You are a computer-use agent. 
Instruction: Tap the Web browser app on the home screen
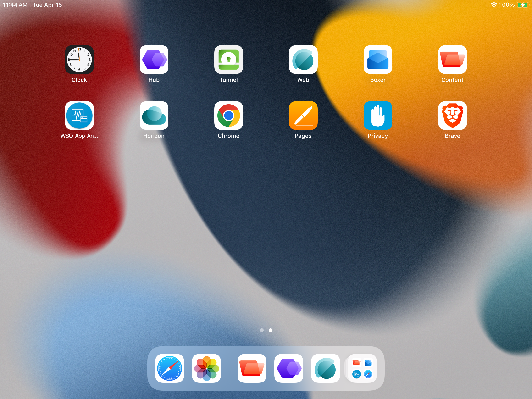point(303,60)
